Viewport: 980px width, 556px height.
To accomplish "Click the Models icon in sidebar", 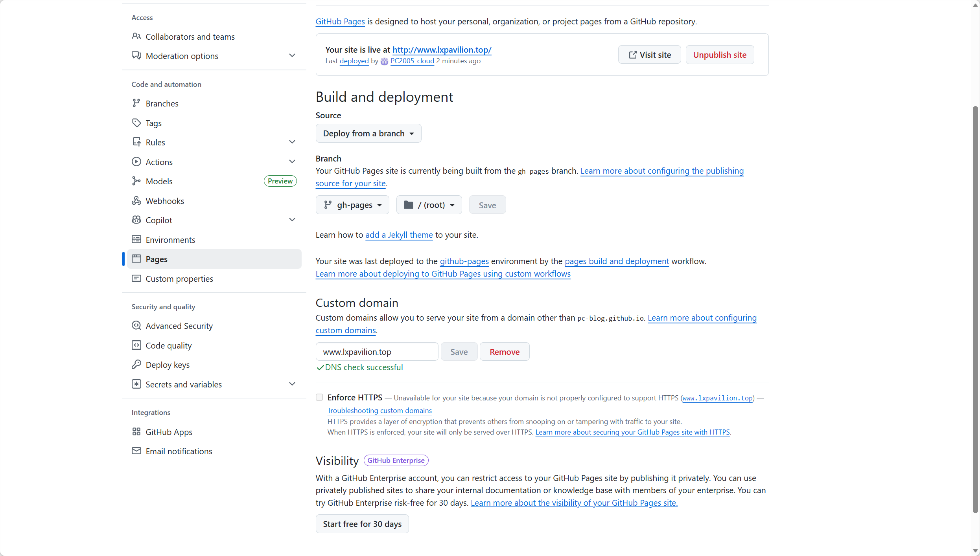I will pyautogui.click(x=136, y=181).
